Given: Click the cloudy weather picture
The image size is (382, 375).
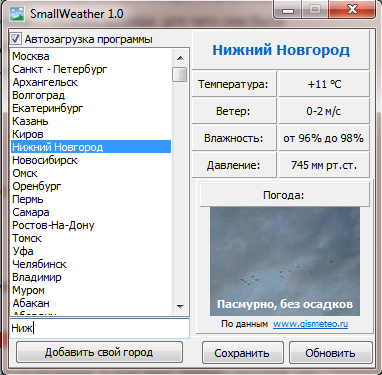Looking at the screenshot, I should point(285,261).
